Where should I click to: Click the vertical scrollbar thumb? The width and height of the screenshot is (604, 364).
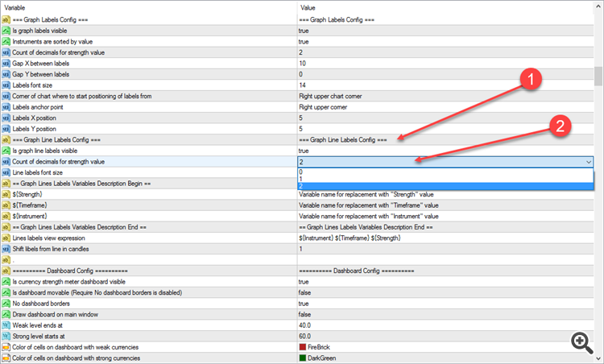(x=598, y=76)
